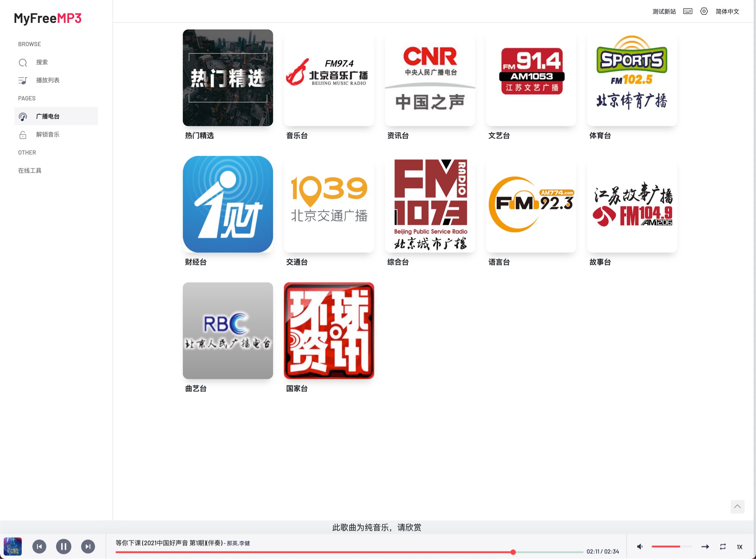Click the 故事台 label
The width and height of the screenshot is (756, 559).
click(600, 262)
